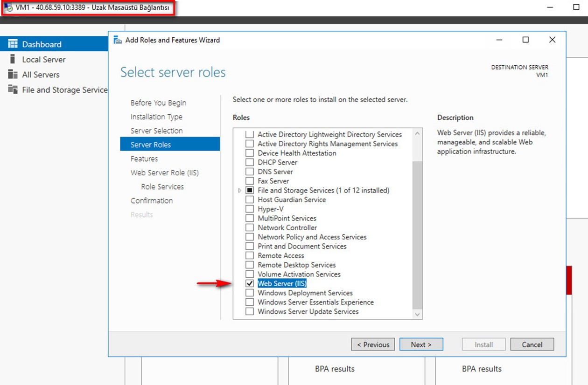588x385 pixels.
Task: Tick the DNS Server checkbox
Action: [x=250, y=172]
